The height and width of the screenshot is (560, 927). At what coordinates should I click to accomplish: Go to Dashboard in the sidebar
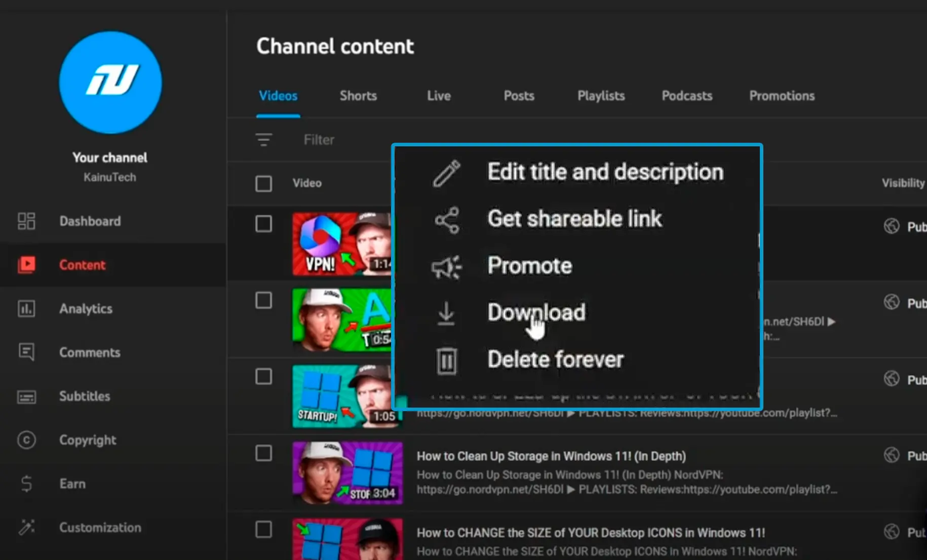(90, 221)
